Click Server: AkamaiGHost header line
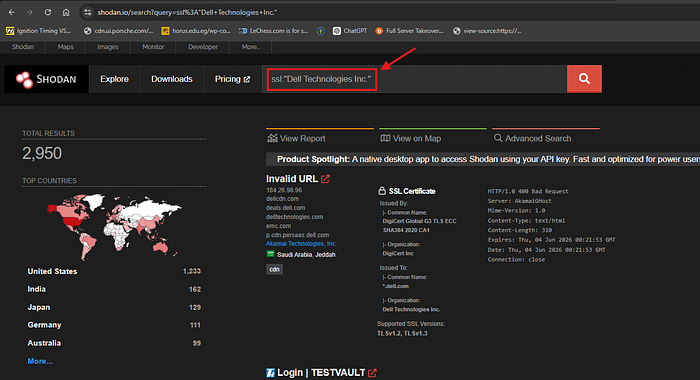The height and width of the screenshot is (380, 700). 520,201
